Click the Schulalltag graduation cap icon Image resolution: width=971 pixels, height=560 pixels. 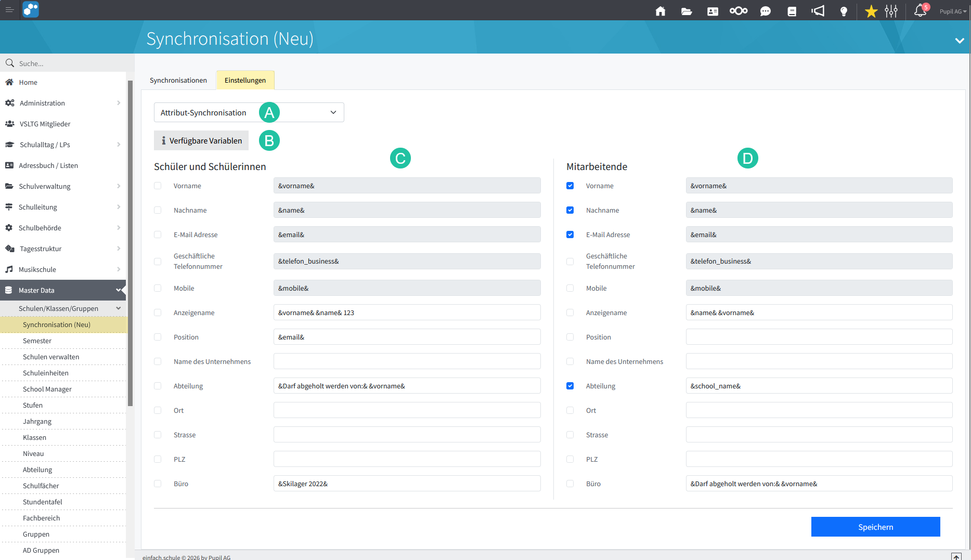[9, 145]
